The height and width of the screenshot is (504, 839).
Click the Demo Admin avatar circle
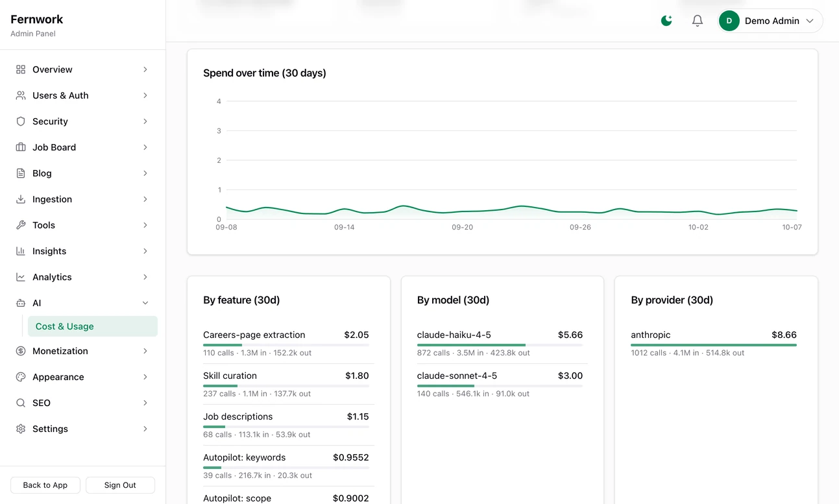coord(729,21)
